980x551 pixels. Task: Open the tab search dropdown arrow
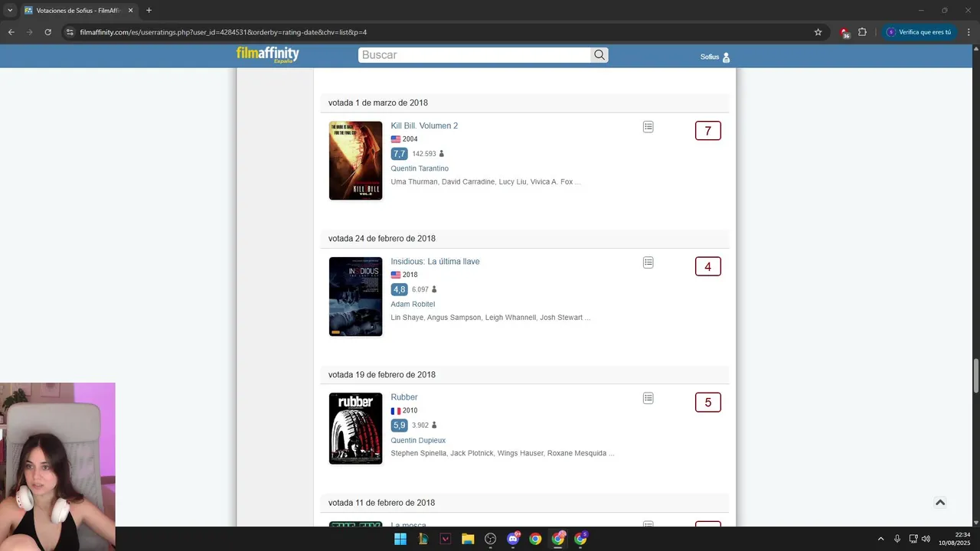10,11
